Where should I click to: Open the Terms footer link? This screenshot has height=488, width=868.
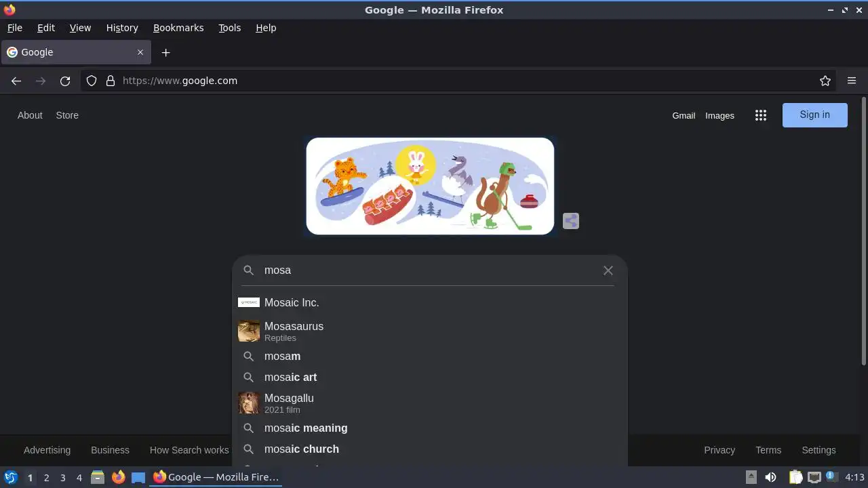click(x=768, y=450)
